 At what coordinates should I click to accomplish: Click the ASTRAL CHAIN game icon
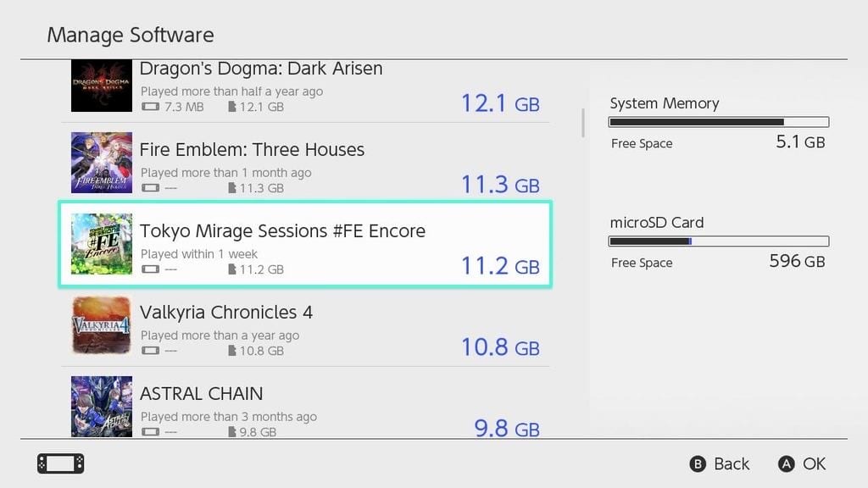(x=102, y=407)
